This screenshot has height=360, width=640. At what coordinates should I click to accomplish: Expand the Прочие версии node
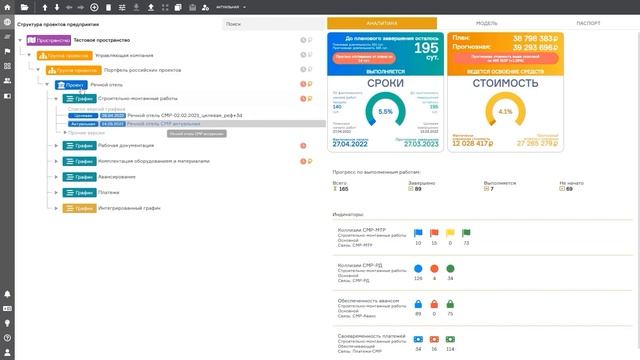pos(65,133)
